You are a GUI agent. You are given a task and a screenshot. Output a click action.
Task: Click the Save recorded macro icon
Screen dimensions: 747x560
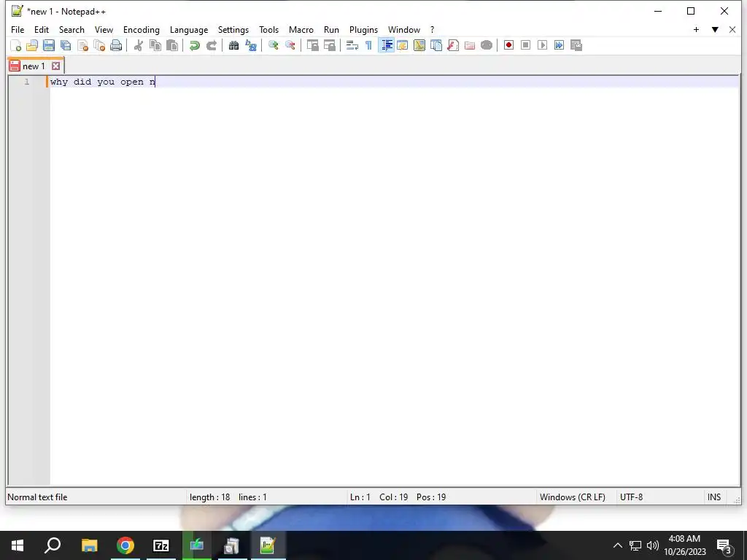point(576,45)
